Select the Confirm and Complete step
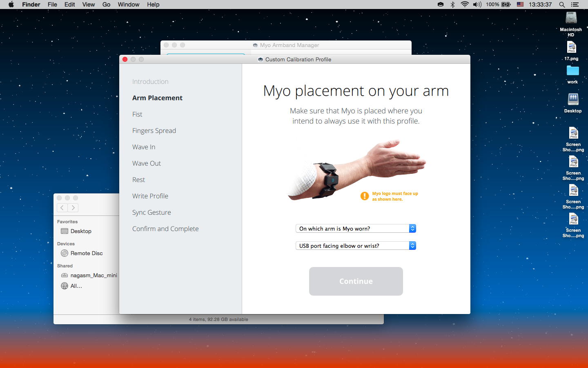Image resolution: width=588 pixels, height=368 pixels. pyautogui.click(x=165, y=229)
